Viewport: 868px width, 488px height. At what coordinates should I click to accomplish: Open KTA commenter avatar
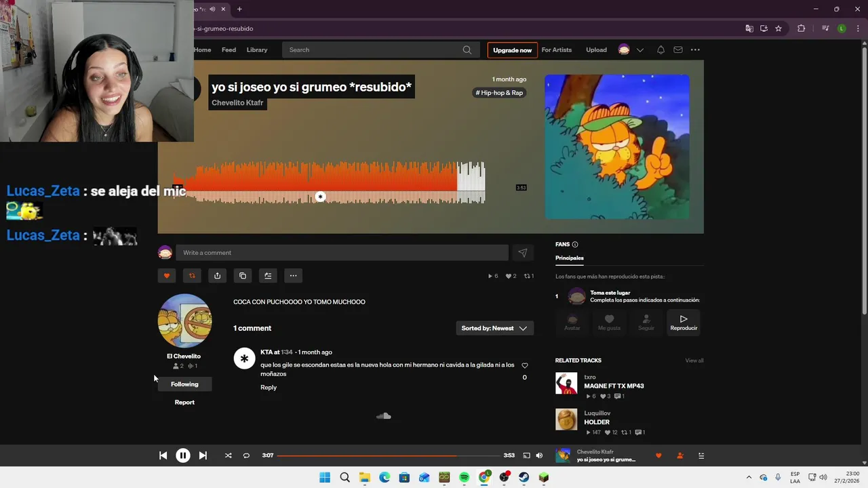tap(244, 359)
